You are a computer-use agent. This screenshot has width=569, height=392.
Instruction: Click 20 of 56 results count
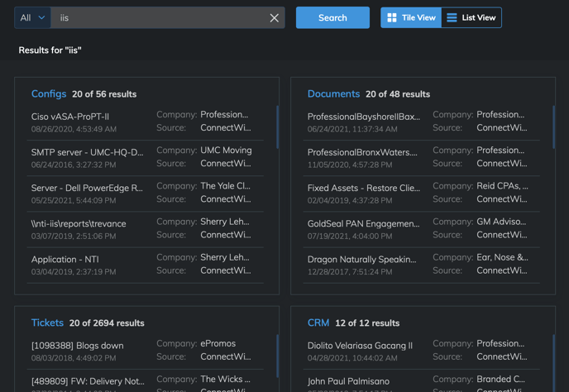(x=104, y=94)
